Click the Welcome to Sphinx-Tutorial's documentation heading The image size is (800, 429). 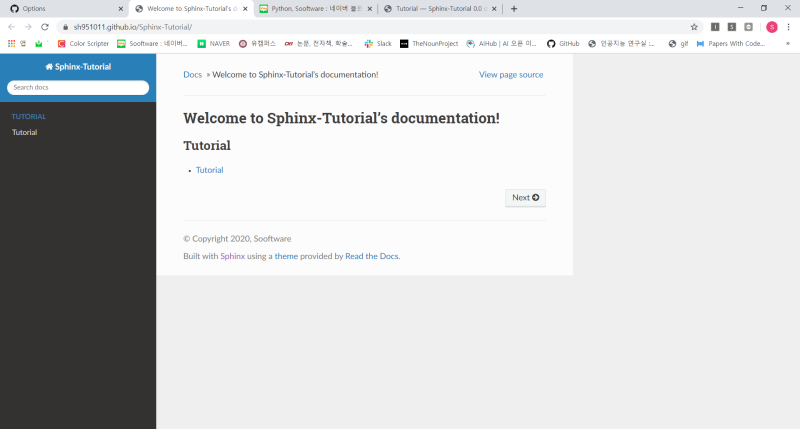[341, 118]
